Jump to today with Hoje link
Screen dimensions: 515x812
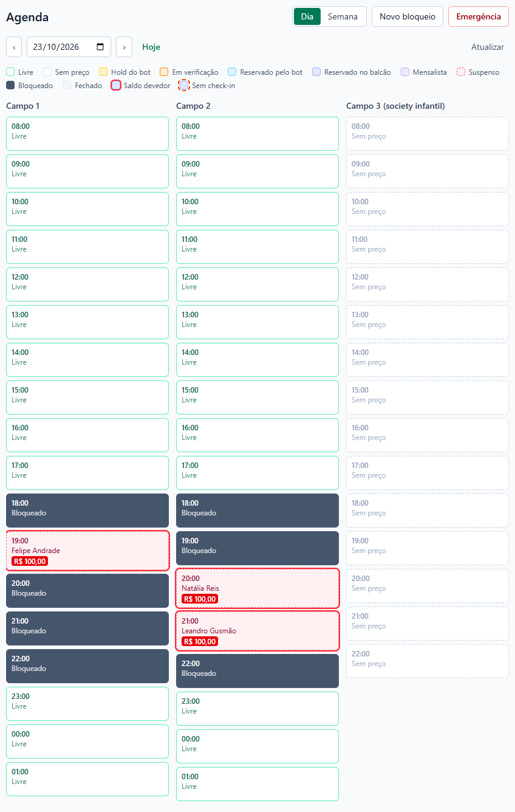click(x=151, y=47)
